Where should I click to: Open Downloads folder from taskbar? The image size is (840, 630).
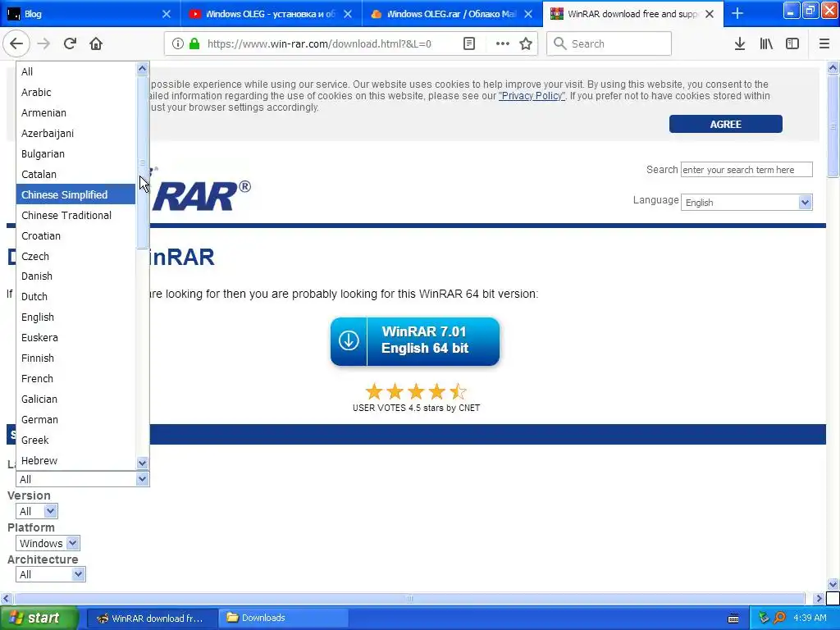tap(285, 619)
